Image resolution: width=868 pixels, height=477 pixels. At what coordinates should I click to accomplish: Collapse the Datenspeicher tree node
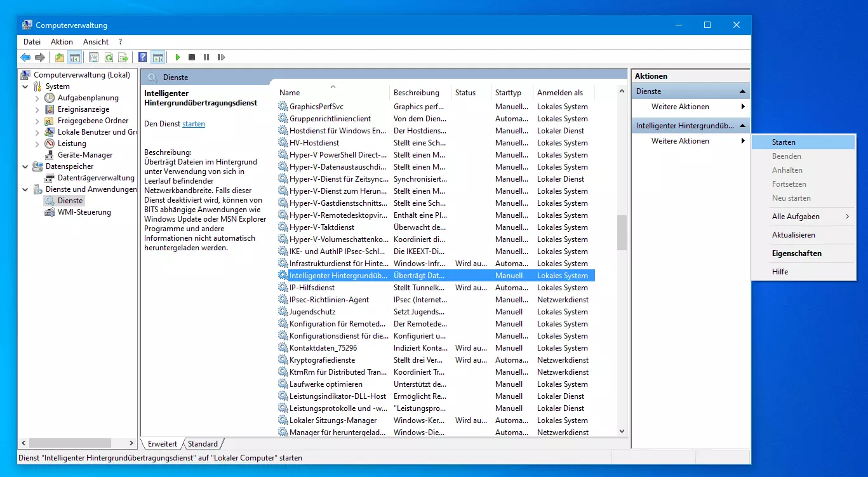tap(25, 166)
